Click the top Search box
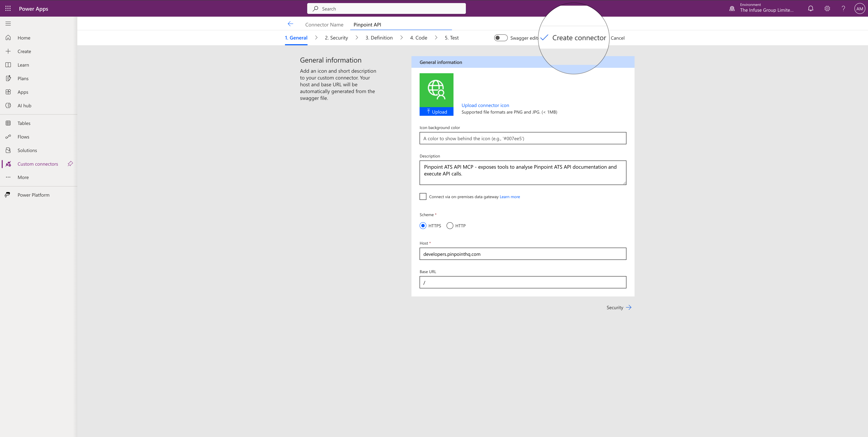Screen dimensions: 868x437 tap(386, 8)
